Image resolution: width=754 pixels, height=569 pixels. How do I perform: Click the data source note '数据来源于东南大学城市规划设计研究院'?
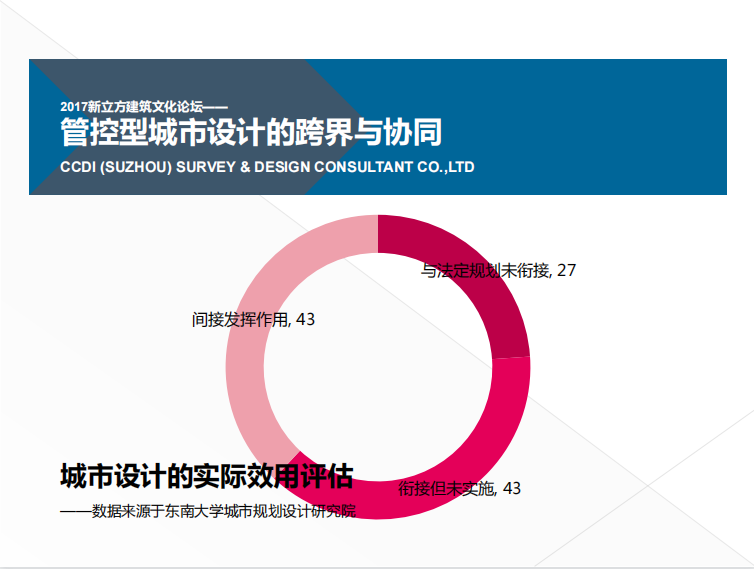[224, 511]
